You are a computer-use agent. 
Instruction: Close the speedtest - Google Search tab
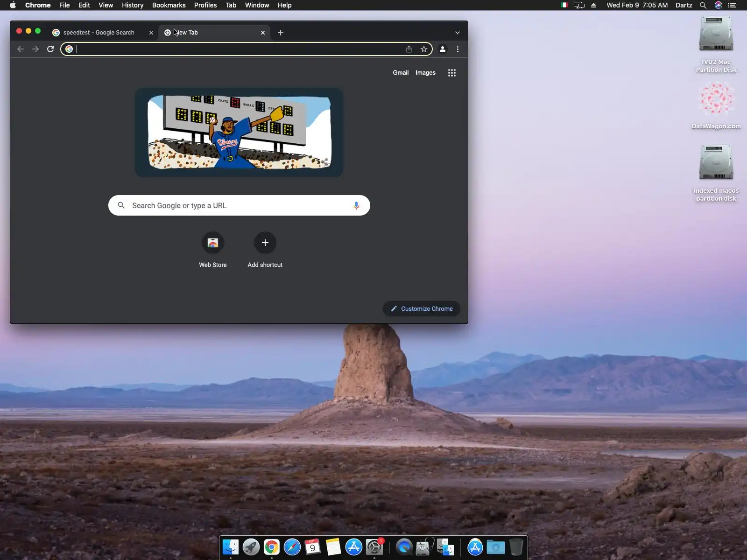tap(151, 33)
